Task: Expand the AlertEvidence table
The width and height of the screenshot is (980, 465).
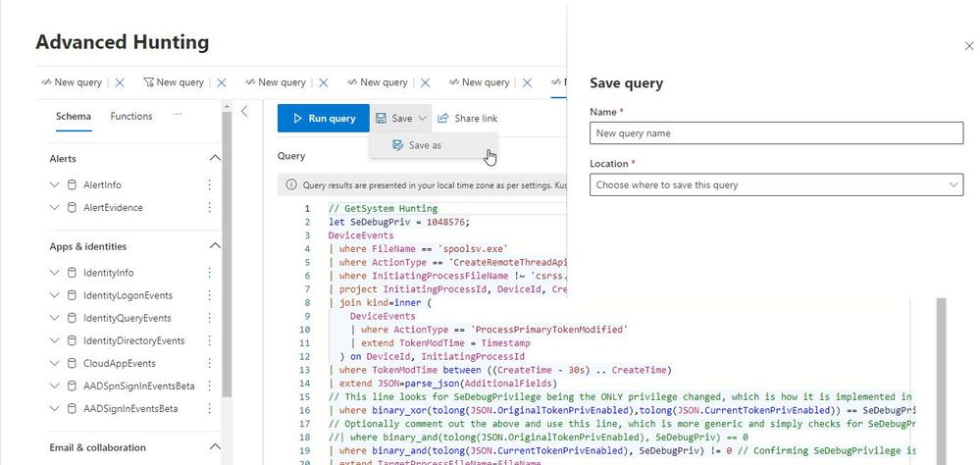Action: click(54, 208)
